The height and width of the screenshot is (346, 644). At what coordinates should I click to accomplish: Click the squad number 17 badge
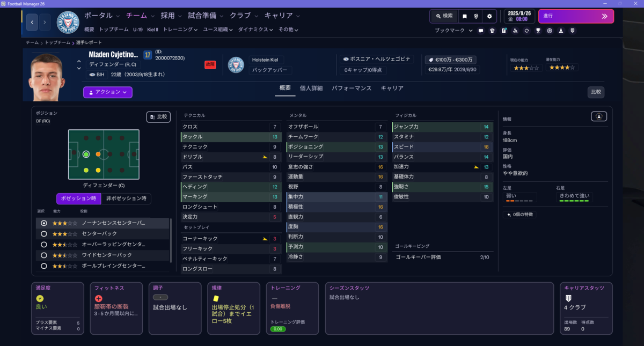tap(148, 55)
